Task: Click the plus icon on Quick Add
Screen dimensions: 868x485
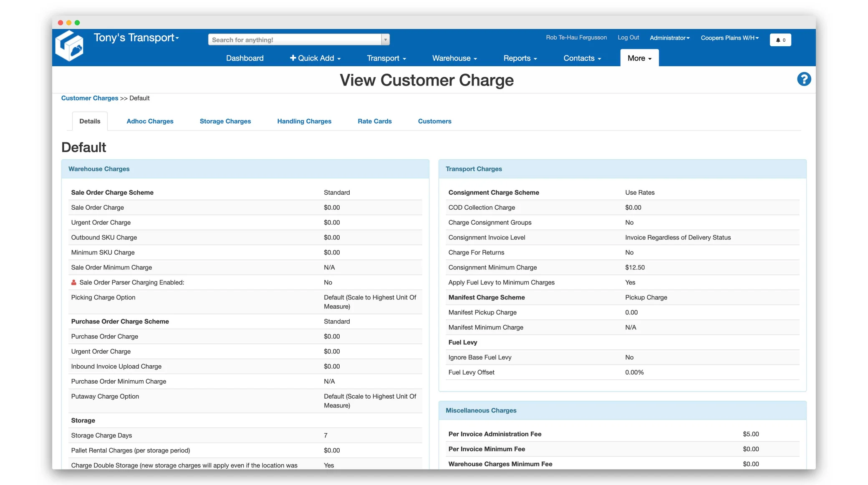Action: [x=293, y=58]
